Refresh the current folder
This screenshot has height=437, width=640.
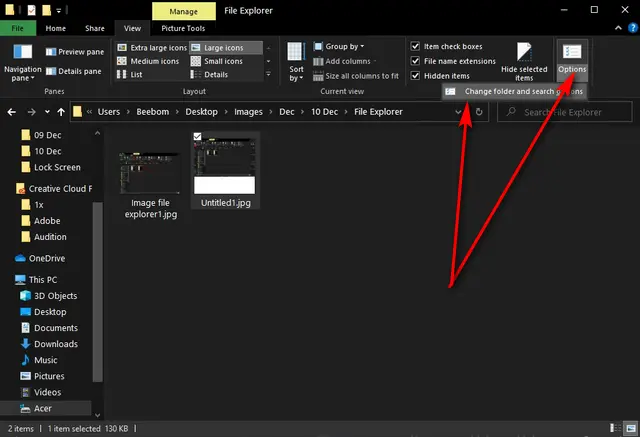(x=479, y=112)
